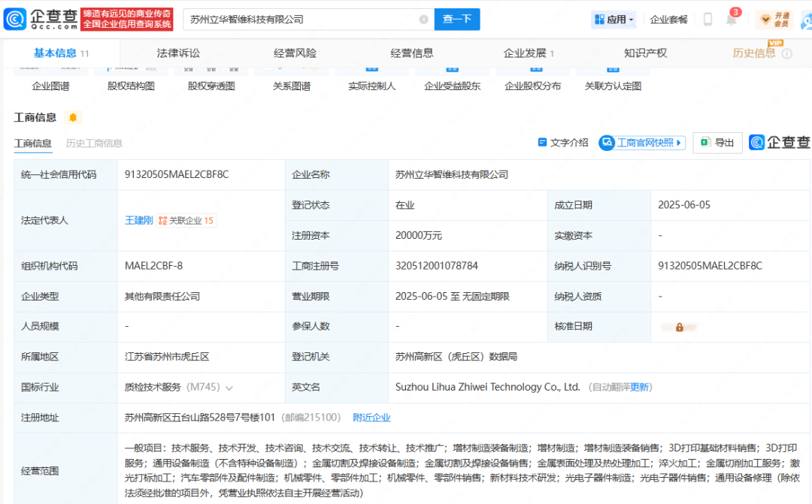This screenshot has width=812, height=504.
Task: Clear the search box with the X icon
Action: pyautogui.click(x=423, y=19)
